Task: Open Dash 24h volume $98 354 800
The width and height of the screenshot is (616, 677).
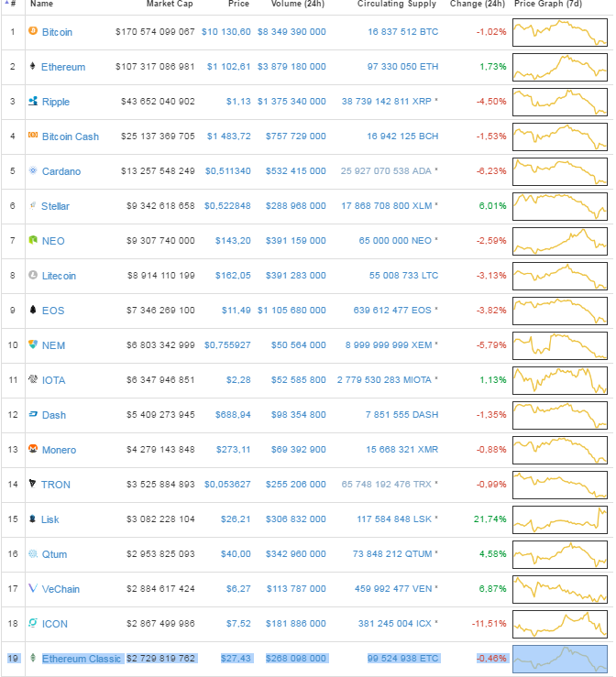Action: click(x=296, y=415)
